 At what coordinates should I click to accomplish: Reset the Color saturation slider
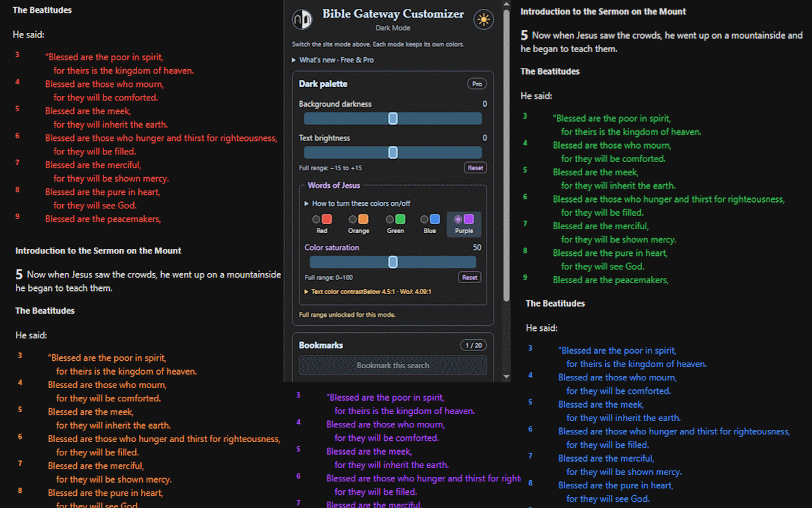pos(469,277)
